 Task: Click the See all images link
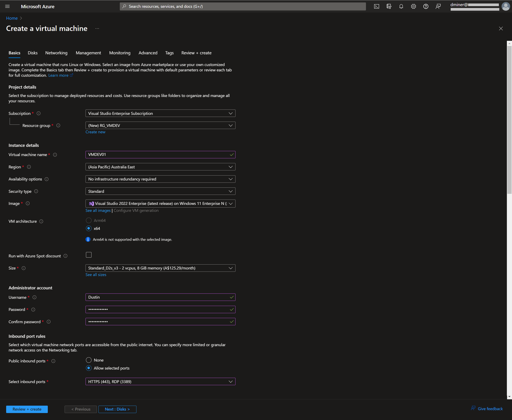point(98,210)
